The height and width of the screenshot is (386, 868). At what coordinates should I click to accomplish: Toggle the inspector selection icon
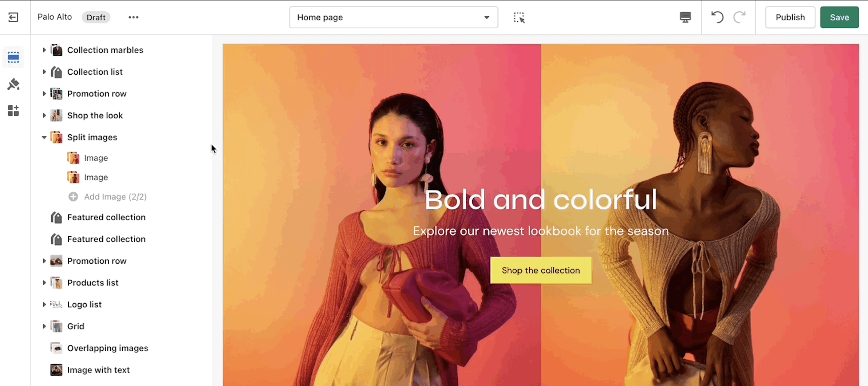pyautogui.click(x=519, y=17)
